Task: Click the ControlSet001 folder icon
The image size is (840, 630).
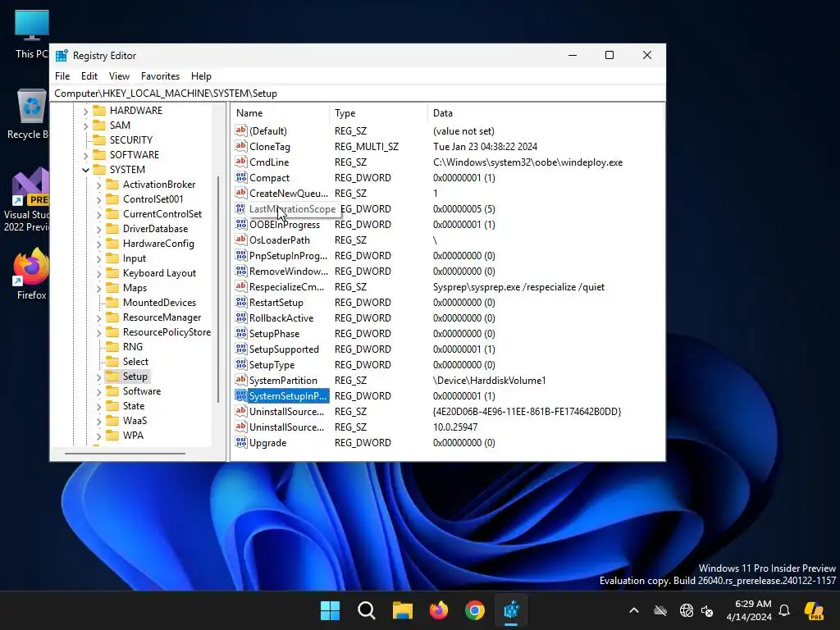Action: pos(112,199)
